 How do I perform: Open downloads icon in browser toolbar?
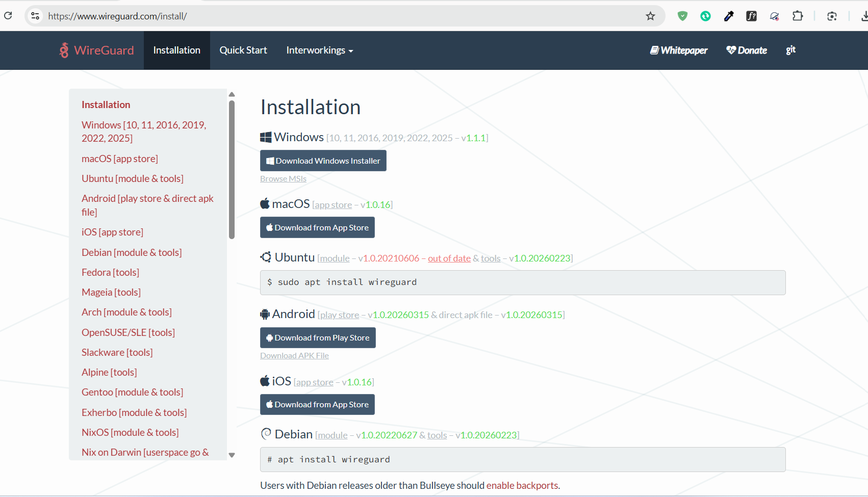(x=864, y=16)
